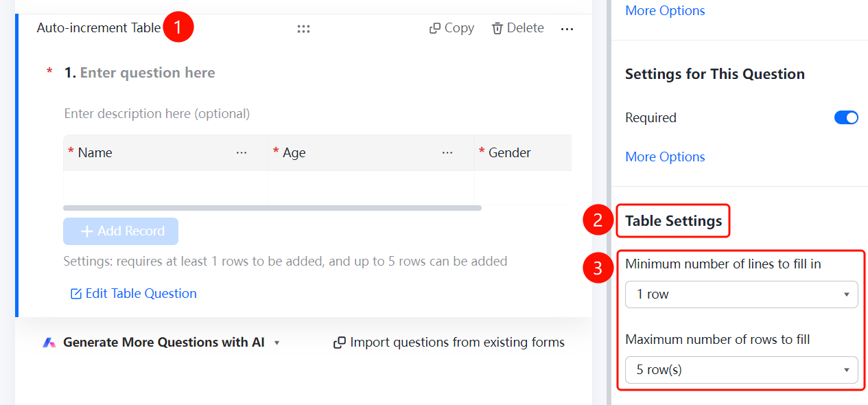
Task: Copy the Auto-increment Table question
Action: coord(451,28)
